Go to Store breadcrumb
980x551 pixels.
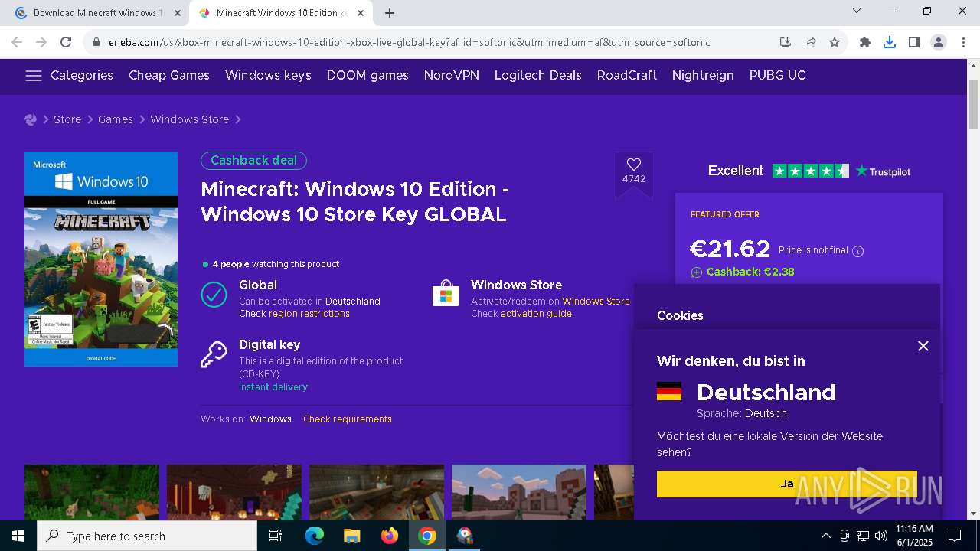pos(67,119)
